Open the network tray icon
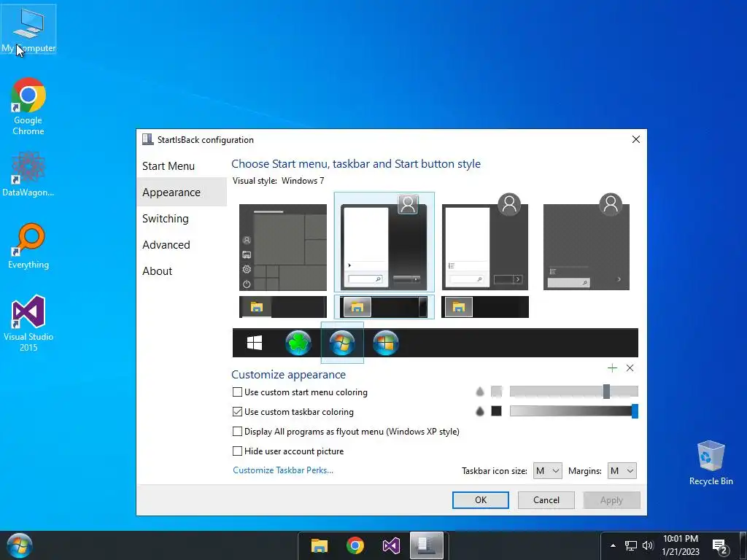This screenshot has width=747, height=560. tap(631, 545)
